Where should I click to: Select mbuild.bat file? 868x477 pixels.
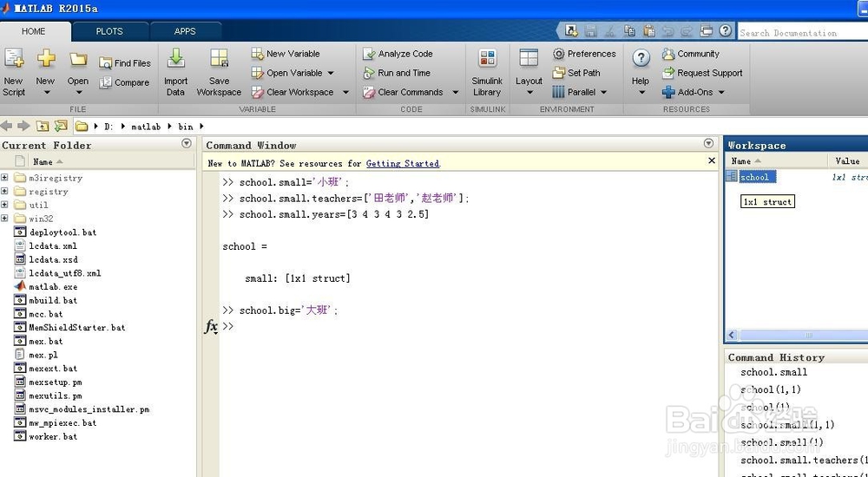pyautogui.click(x=53, y=300)
